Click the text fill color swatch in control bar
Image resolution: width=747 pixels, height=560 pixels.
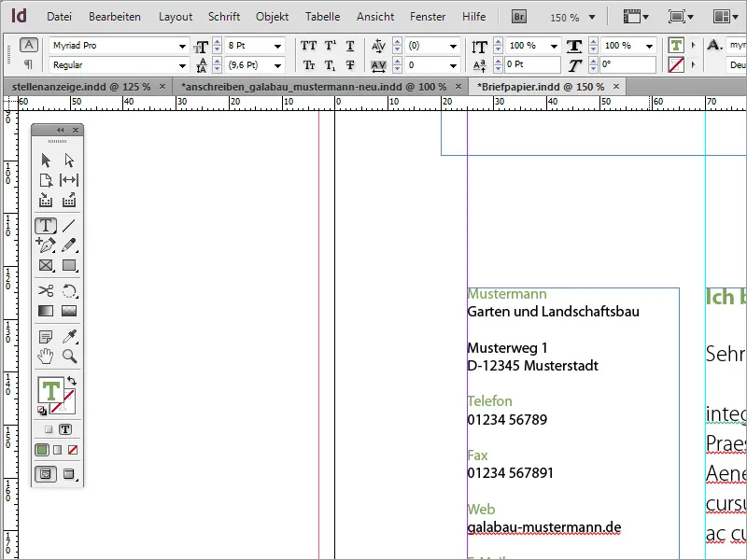click(x=675, y=45)
